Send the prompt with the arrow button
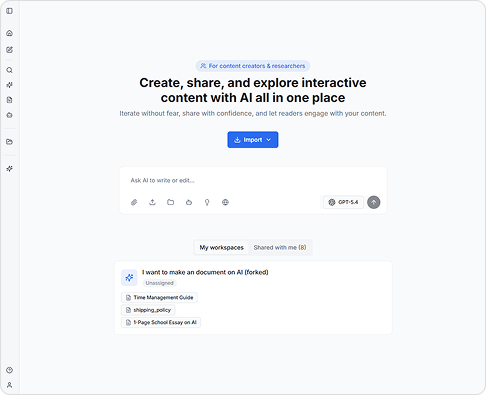Image resolution: width=486 pixels, height=395 pixels. [x=374, y=202]
